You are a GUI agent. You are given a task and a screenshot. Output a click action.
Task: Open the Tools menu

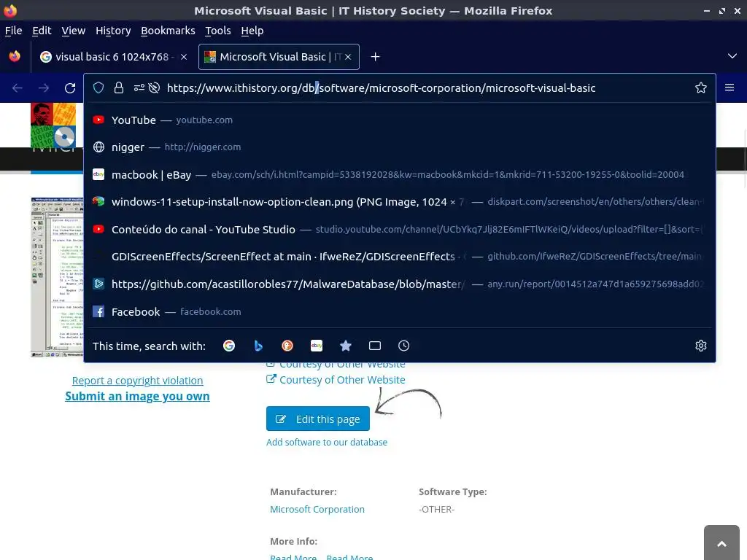click(217, 31)
